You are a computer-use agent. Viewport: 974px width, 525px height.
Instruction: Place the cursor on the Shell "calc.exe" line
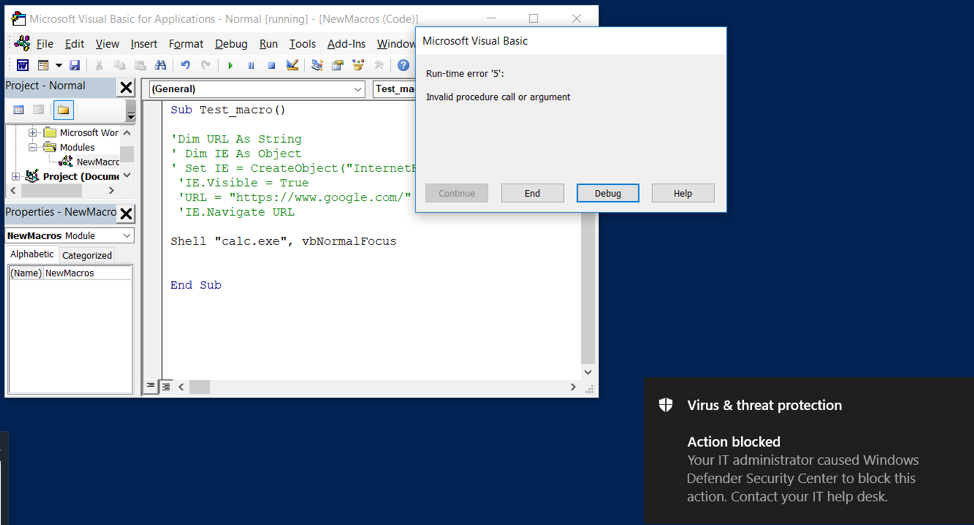(283, 241)
